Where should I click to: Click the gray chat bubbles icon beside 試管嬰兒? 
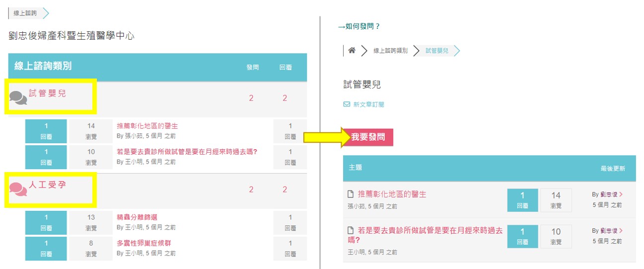click(x=18, y=98)
